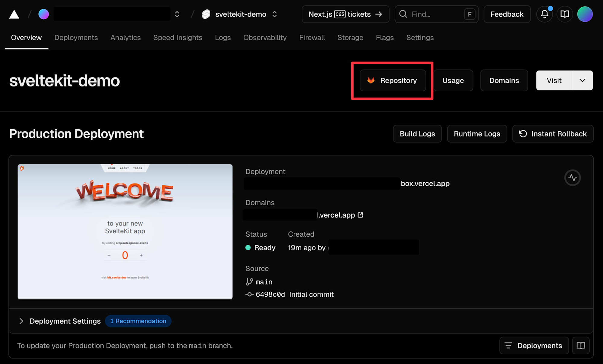Open the Speed Insights tab

point(178,38)
